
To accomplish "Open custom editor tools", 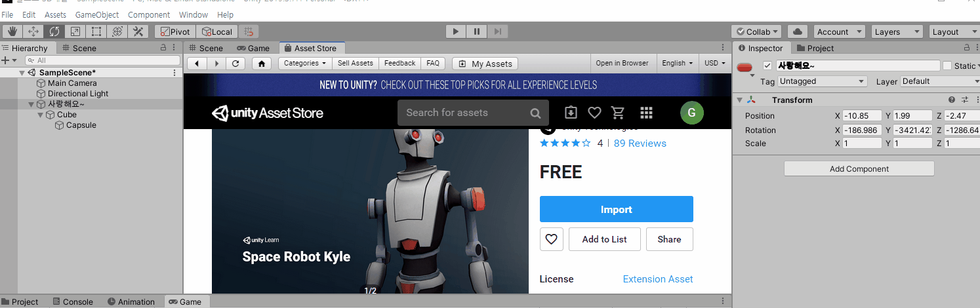I will (138, 31).
